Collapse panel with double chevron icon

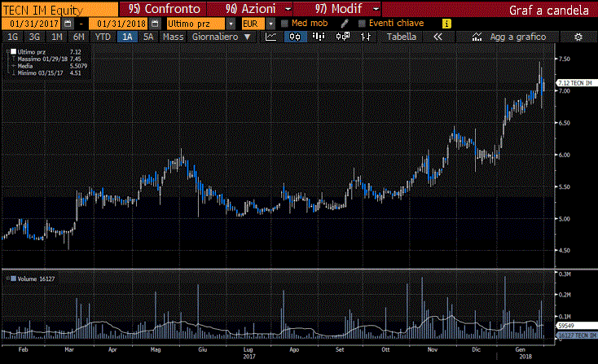tap(438, 37)
